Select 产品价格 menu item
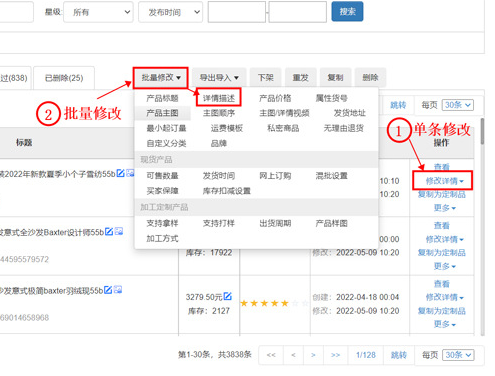 click(x=275, y=98)
